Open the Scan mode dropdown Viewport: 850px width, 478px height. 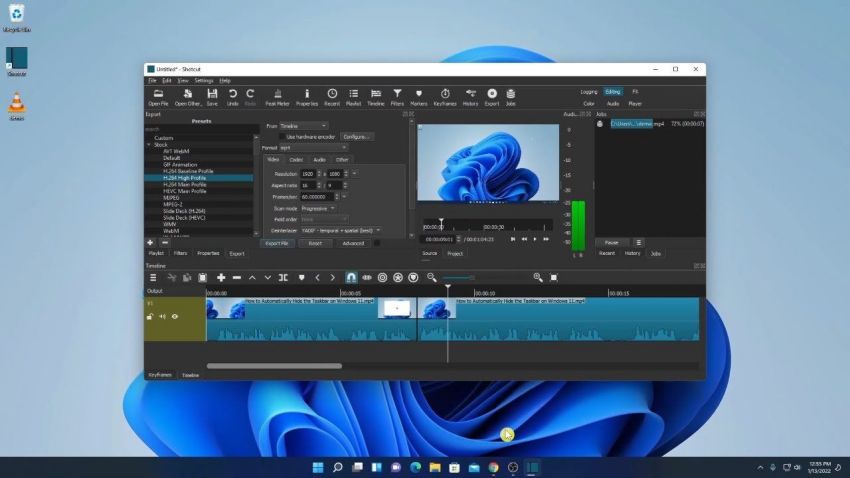pos(318,208)
